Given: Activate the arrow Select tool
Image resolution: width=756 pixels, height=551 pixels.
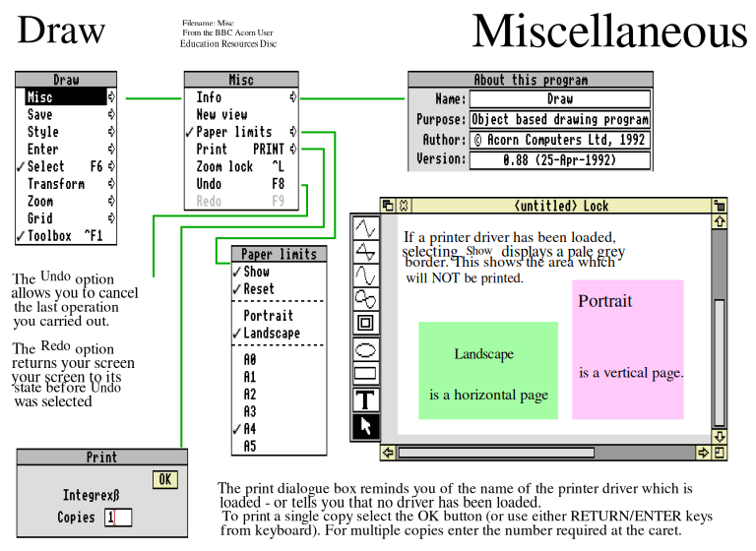Looking at the screenshot, I should tap(365, 426).
